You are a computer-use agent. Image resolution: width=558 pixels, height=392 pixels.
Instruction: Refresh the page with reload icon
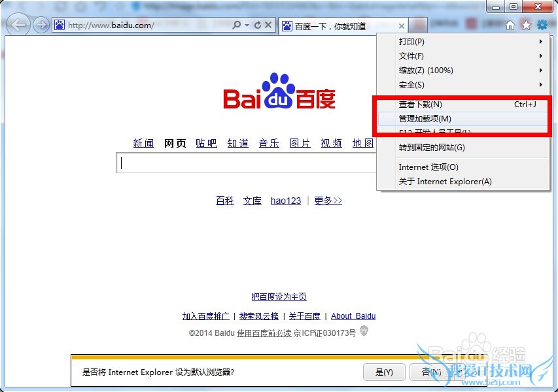(258, 25)
